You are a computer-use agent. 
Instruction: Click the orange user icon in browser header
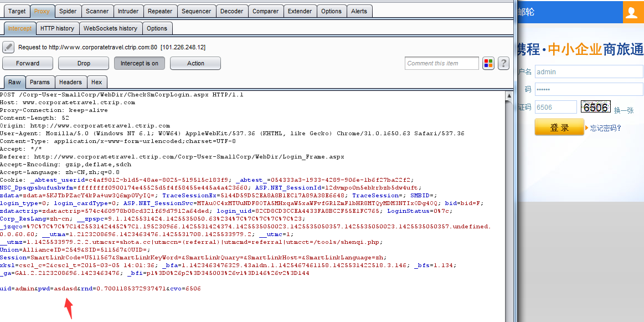(x=633, y=12)
